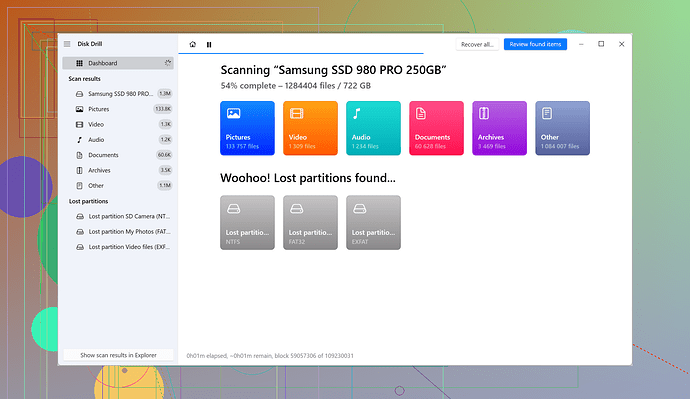Open the purple Archives category tile
This screenshot has height=399, width=690.
(499, 128)
